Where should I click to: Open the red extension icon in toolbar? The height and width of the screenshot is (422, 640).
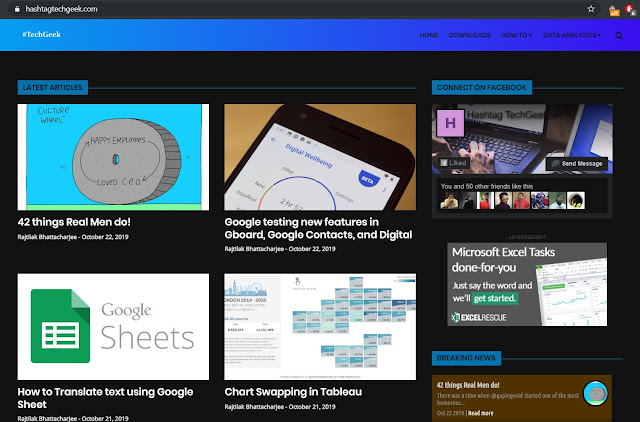(x=630, y=9)
